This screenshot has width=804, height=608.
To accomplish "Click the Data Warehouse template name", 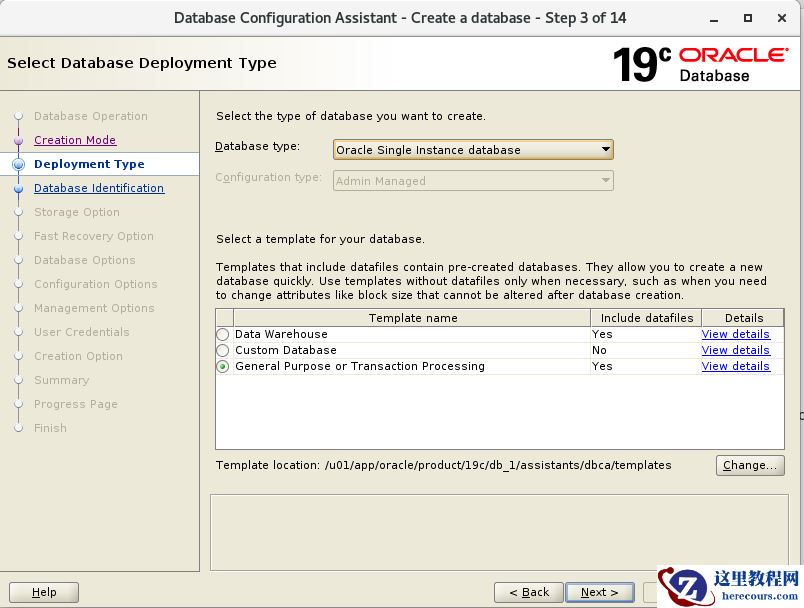I will 281,334.
